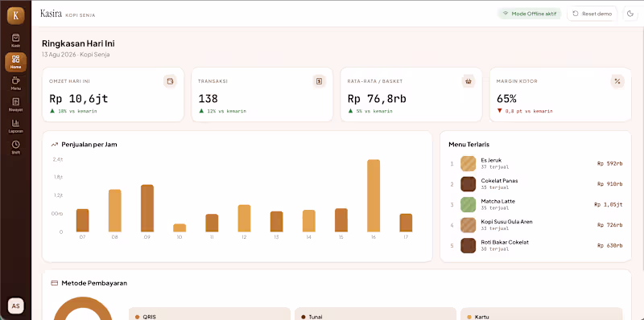The height and width of the screenshot is (320, 644).
Task: Toggle dark mode with the moon icon
Action: (630, 14)
